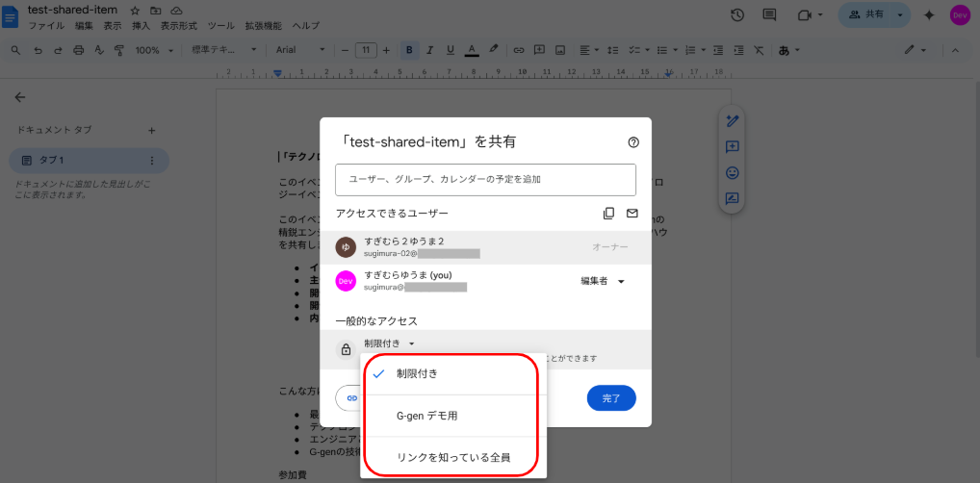Click the search magnifier in toolbar
Screen dimensions: 980x483
point(16,50)
